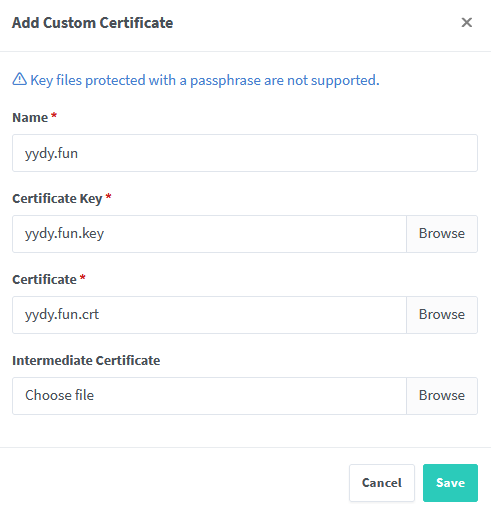The width and height of the screenshot is (491, 508).
Task: Save the custom certificate
Action: pyautogui.click(x=450, y=483)
